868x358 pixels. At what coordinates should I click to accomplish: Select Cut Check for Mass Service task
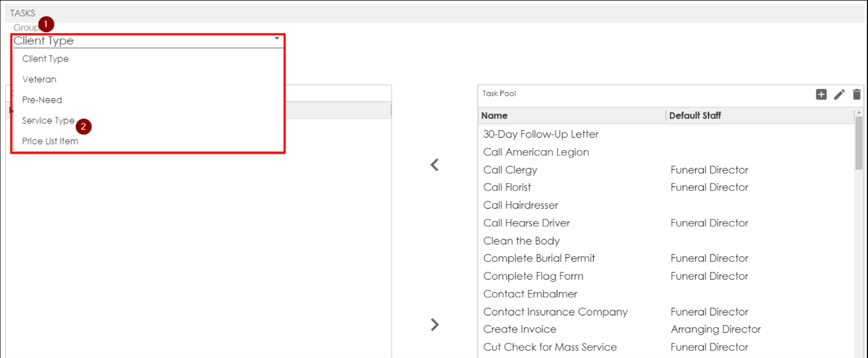(x=550, y=348)
